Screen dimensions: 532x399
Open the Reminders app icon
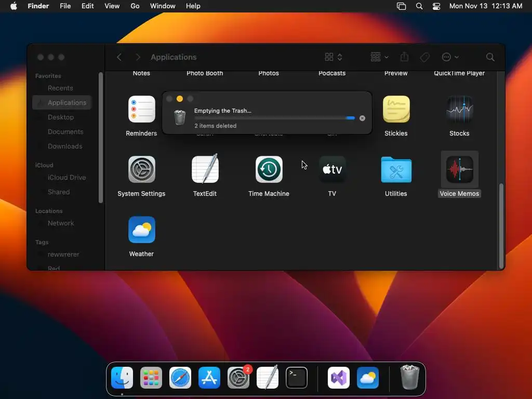[x=141, y=109]
